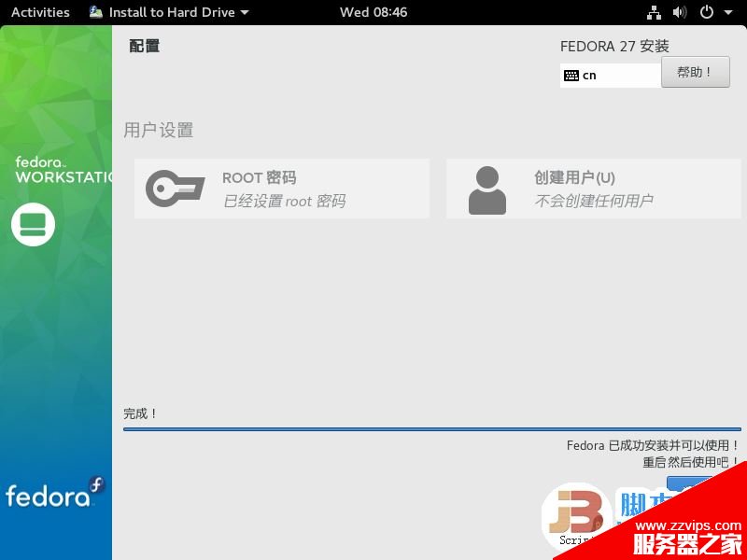Click the installer icon in top bar

tap(96, 12)
